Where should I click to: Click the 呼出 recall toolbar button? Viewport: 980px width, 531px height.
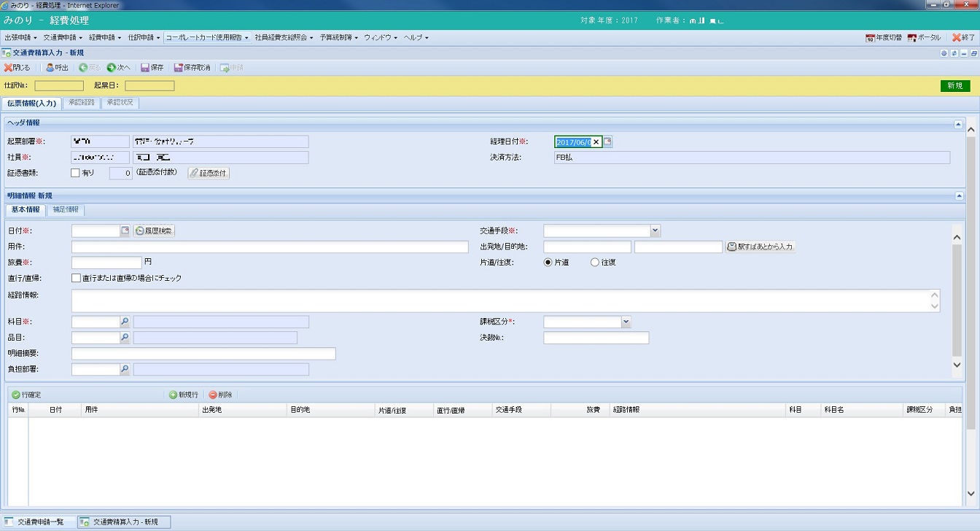point(57,68)
